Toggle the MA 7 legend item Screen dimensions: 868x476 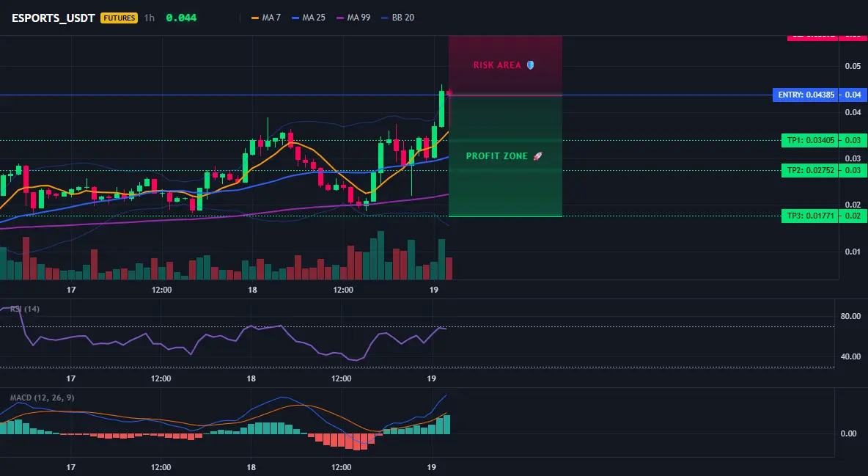[x=265, y=18]
